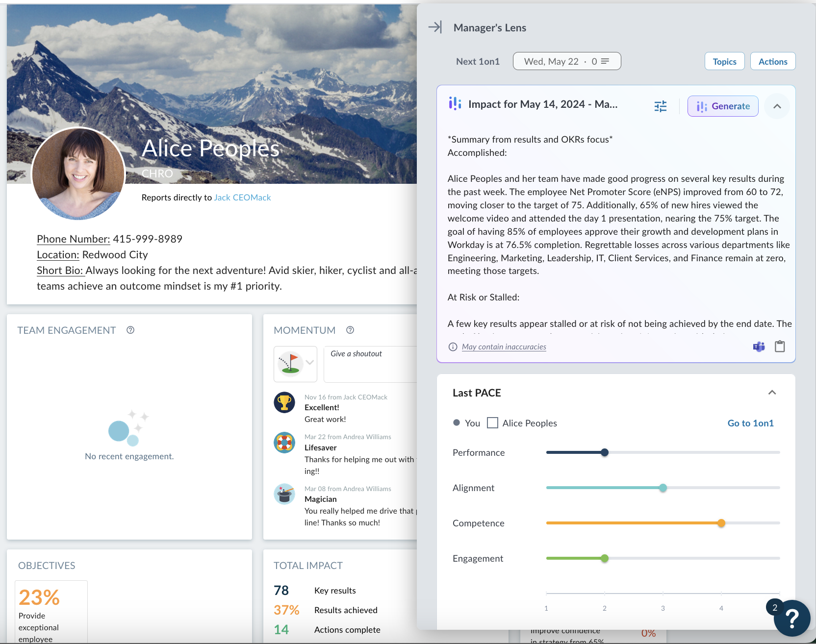816x644 pixels.
Task: Click the Lifesaver badge icon
Action: point(284,443)
